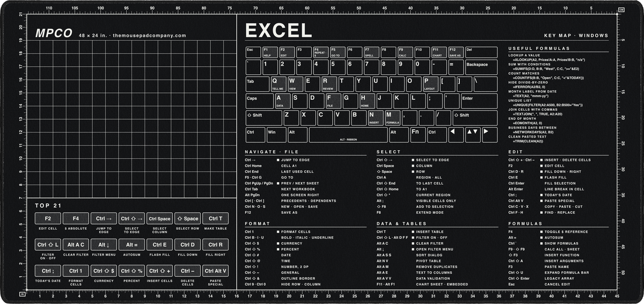This screenshot has width=644, height=304.
Task: Click 'EXPAND FORMULA BAR' in the Formulas list
Action: (567, 272)
